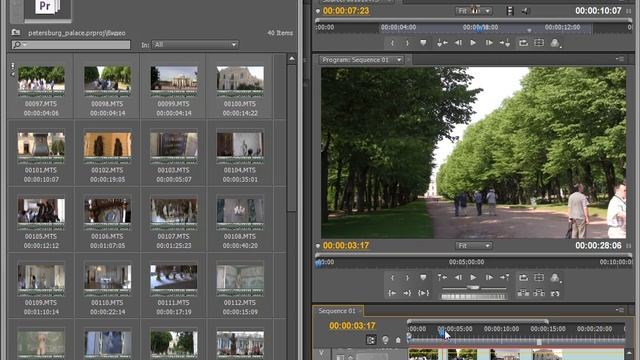Click the filmstrip video-only icon in Source monitor
Image resolution: width=640 pixels, height=360 pixels.
pos(510,11)
